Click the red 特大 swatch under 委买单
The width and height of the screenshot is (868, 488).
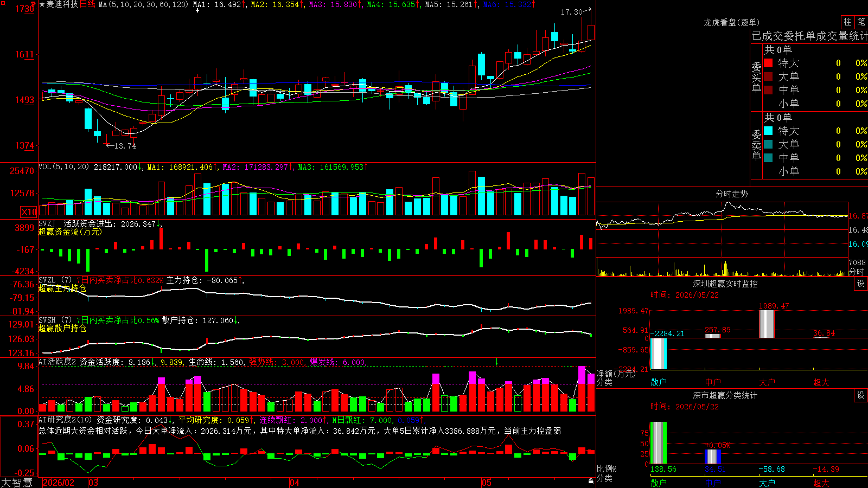click(x=768, y=63)
